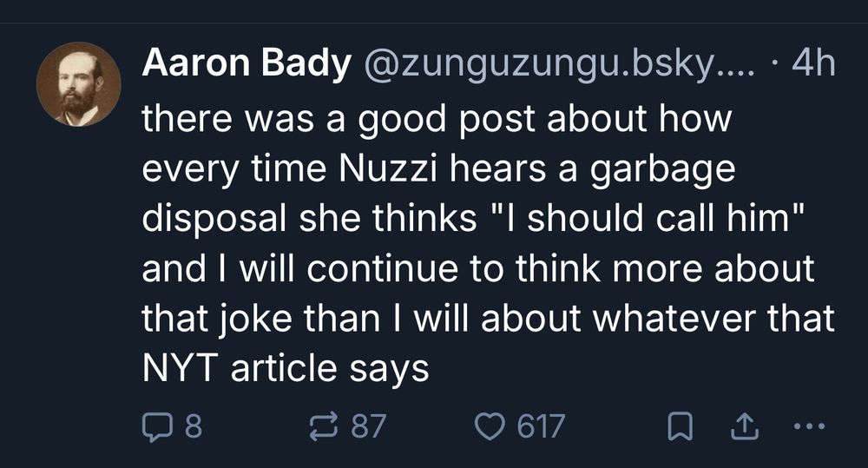Screen dimensions: 868x468
Task: Repost using the arrows icon
Action: (x=325, y=425)
